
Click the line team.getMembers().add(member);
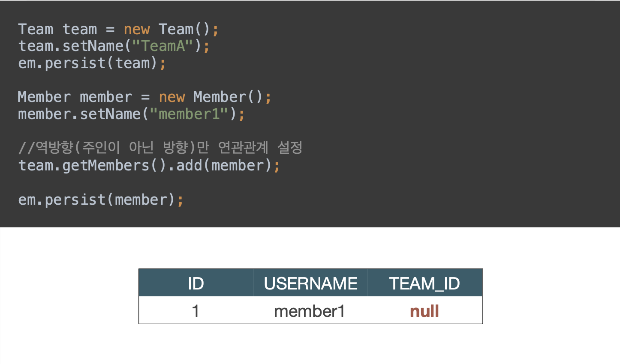click(x=149, y=165)
